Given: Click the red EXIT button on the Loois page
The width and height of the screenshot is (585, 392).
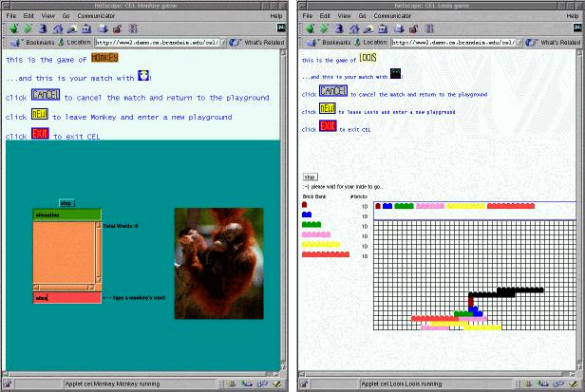Looking at the screenshot, I should (328, 126).
